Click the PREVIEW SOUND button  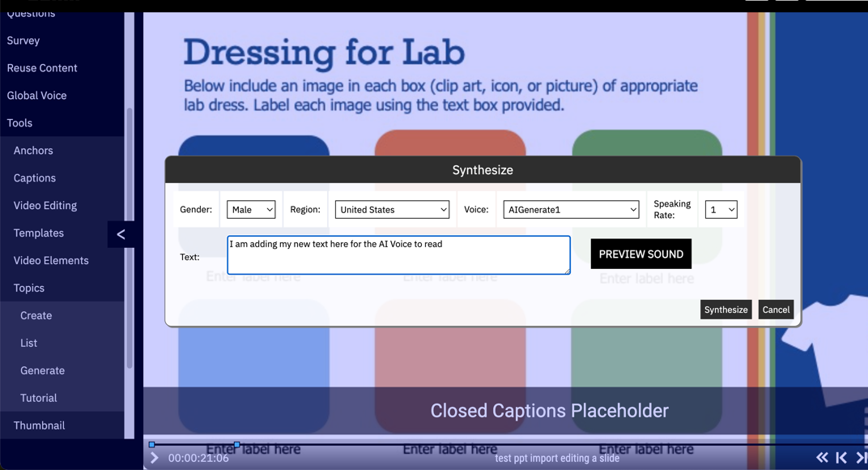point(640,254)
